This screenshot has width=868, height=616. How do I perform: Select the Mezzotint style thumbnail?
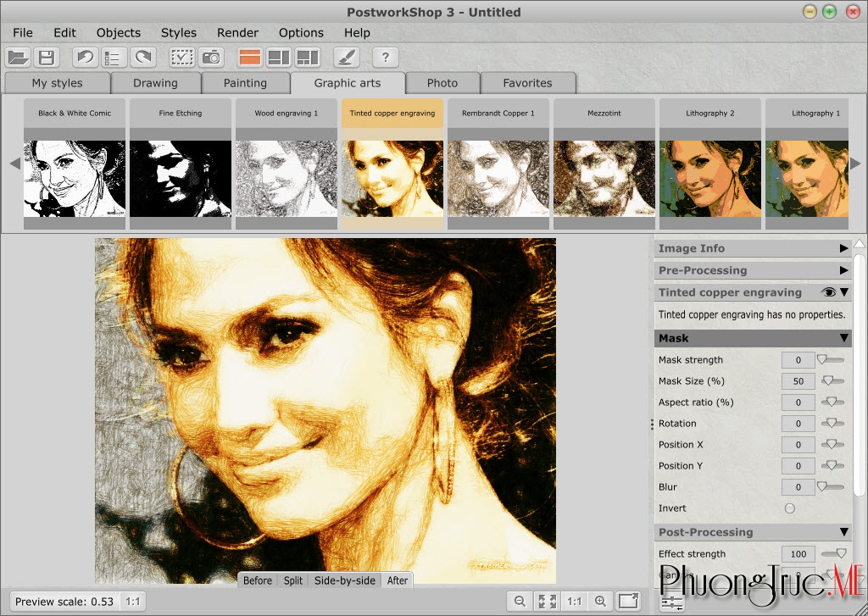(604, 178)
